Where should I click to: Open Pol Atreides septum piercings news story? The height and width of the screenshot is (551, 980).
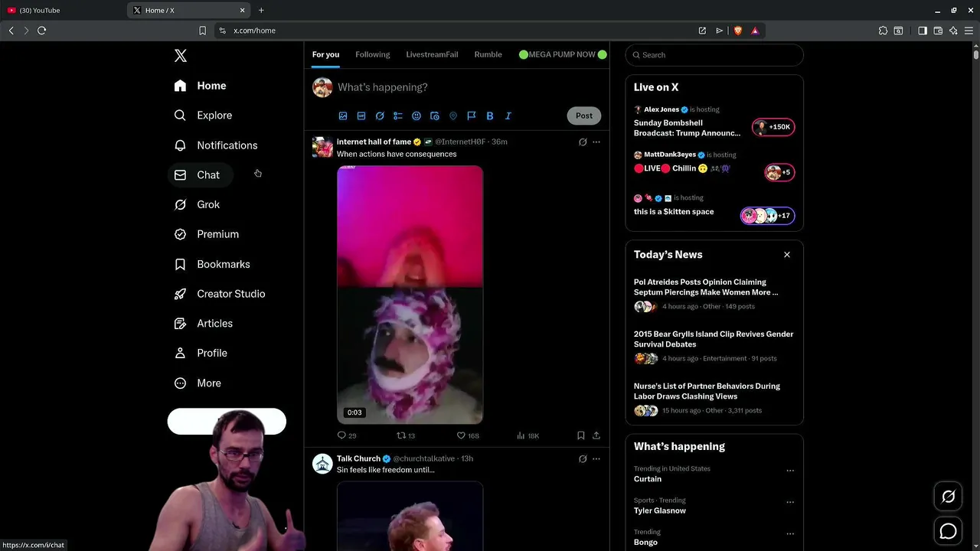click(714, 294)
